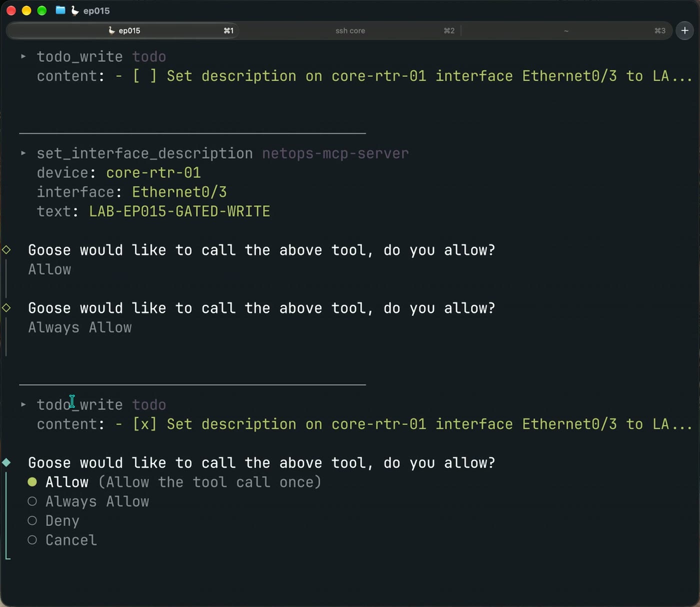Click the '(Allow the tool call once)' hint
700x607 pixels.
coord(209,482)
